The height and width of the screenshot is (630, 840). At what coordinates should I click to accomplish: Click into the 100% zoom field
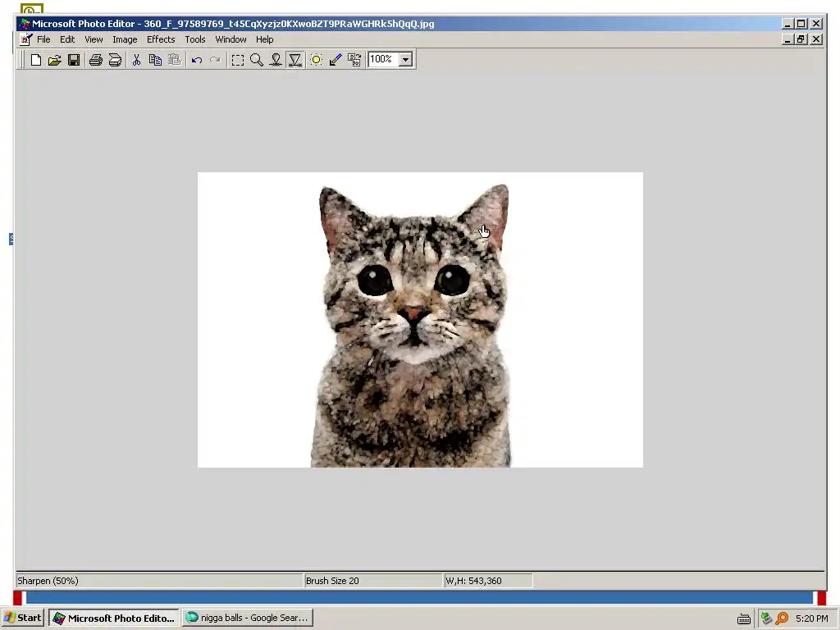pyautogui.click(x=384, y=59)
